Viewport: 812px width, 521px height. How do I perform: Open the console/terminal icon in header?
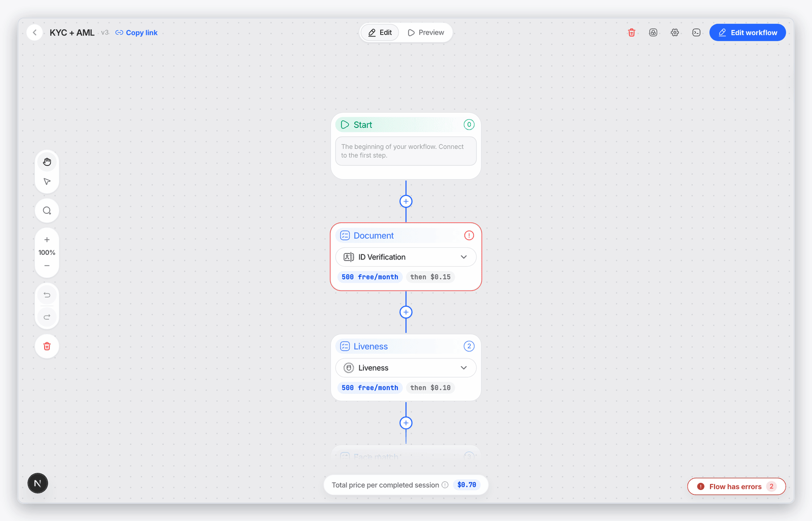696,32
